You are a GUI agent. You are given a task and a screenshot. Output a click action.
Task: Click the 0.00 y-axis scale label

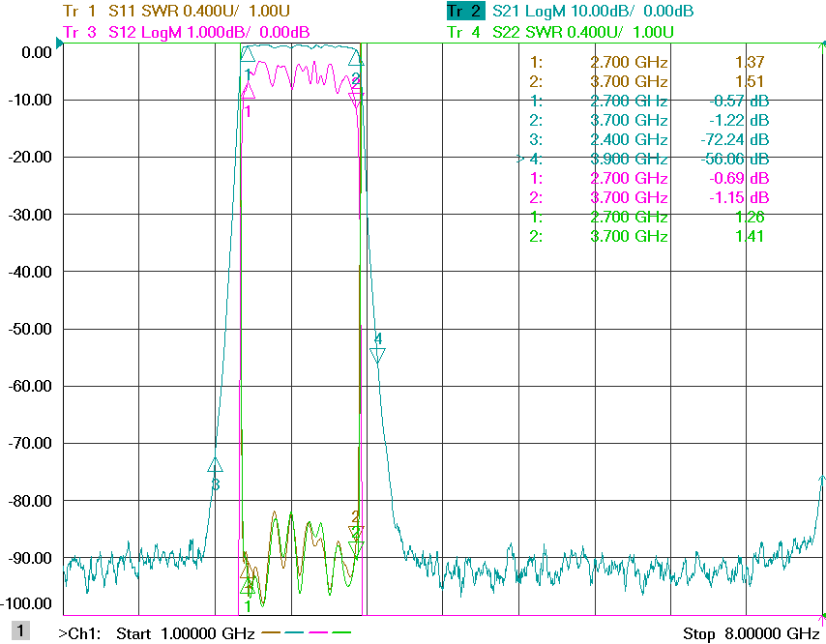click(37, 52)
